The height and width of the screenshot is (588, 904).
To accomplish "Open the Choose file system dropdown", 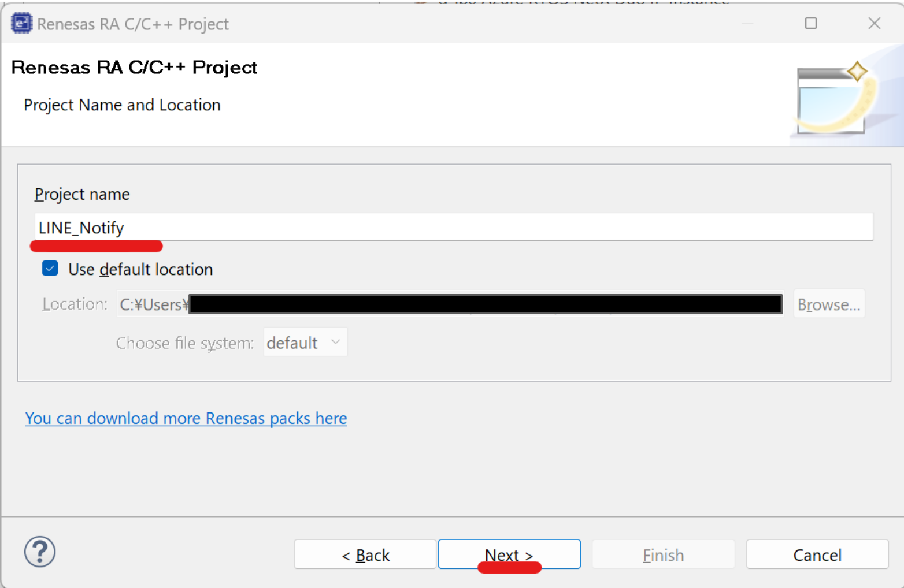I will [305, 343].
